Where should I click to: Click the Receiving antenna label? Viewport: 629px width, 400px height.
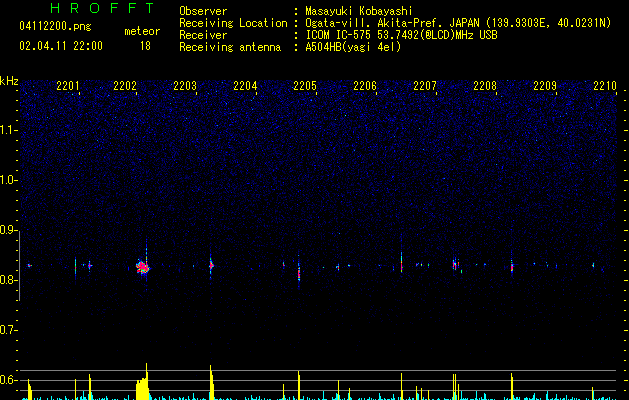click(x=230, y=47)
